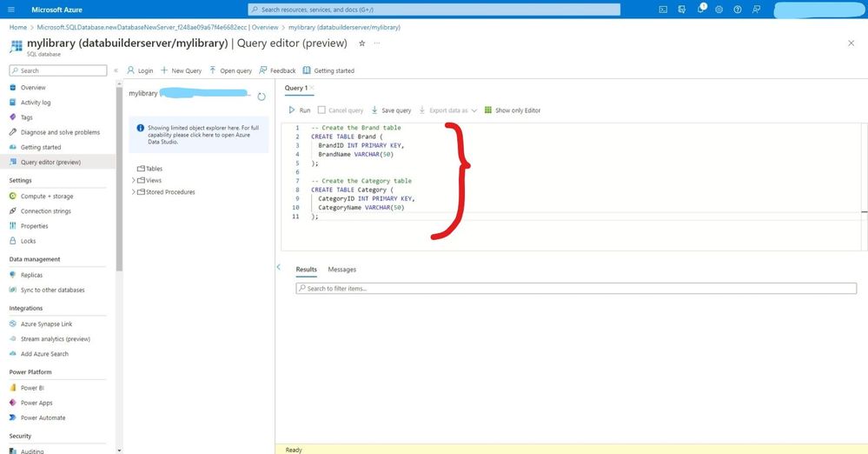
Task: Open the mylibrary (databuilderserver/mylibrary) breadcrumb
Action: pos(344,27)
